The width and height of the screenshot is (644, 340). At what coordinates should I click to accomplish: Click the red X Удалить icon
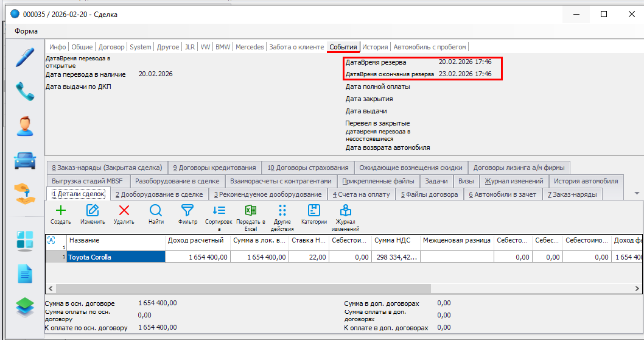click(x=124, y=211)
